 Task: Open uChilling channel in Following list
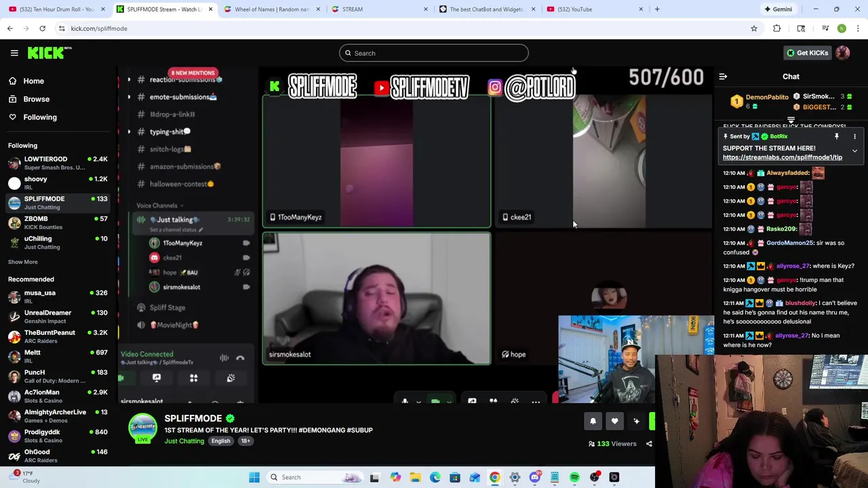tap(58, 243)
